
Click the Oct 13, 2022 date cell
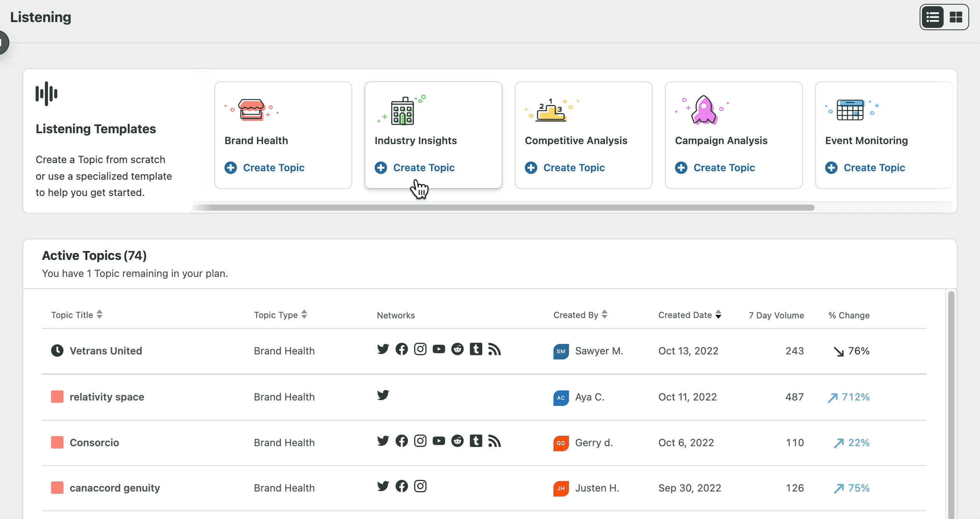688,351
